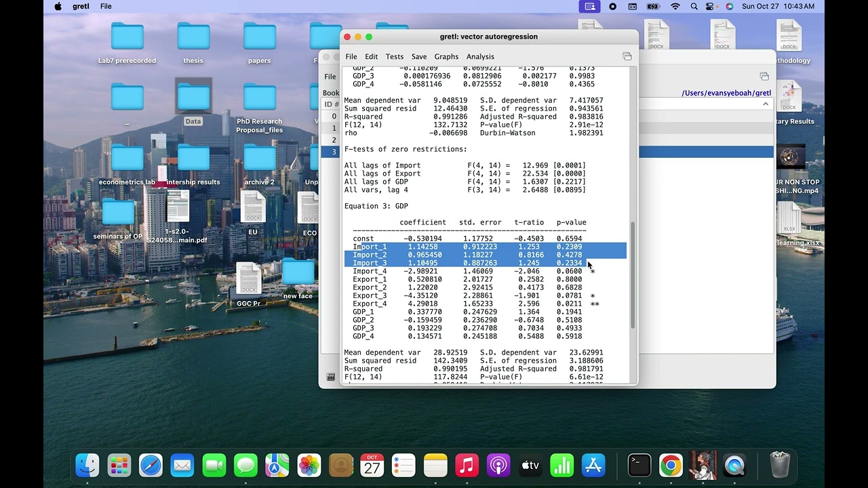This screenshot has width=868, height=488.
Task: Click the window list icon in back gretl window
Action: [764, 77]
